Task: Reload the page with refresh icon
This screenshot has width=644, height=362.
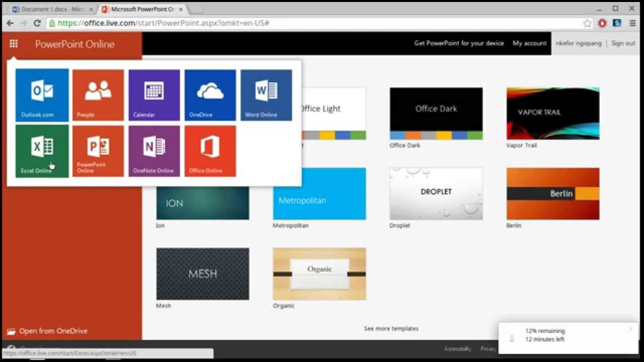Action: [x=37, y=23]
